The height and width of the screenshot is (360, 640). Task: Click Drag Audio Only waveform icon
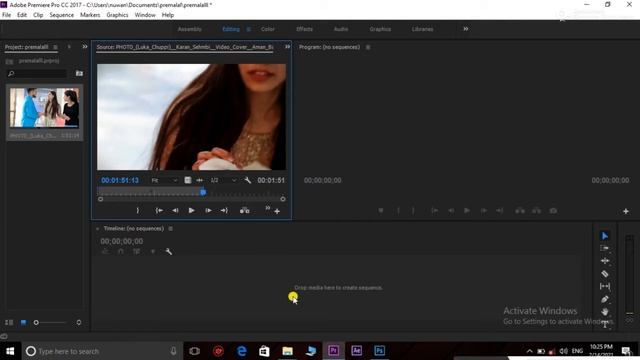[x=200, y=180]
